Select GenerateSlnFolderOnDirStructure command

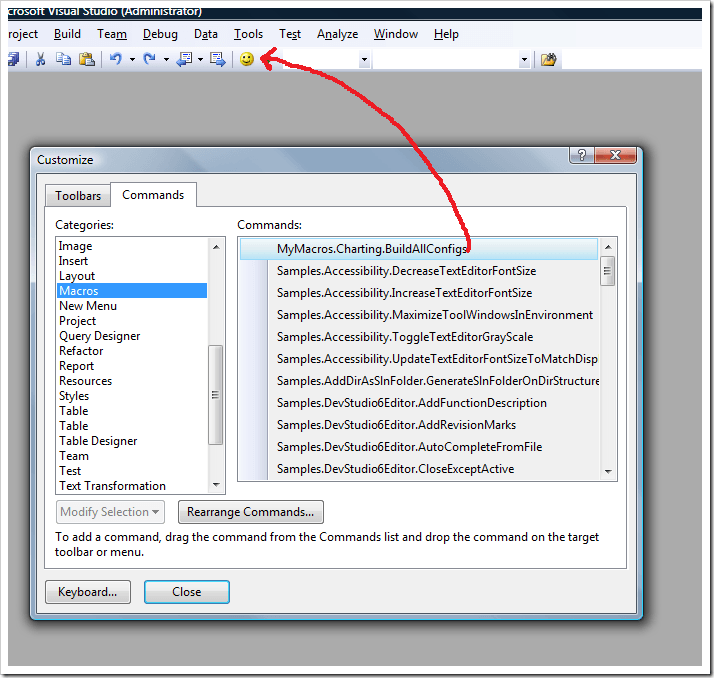(419, 381)
